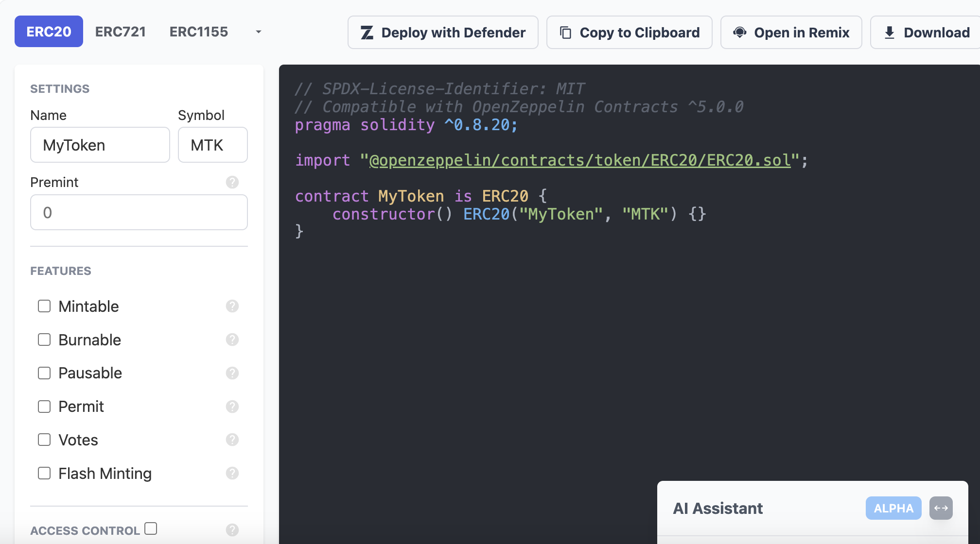Toggle the Burnable checkbox

coord(44,340)
